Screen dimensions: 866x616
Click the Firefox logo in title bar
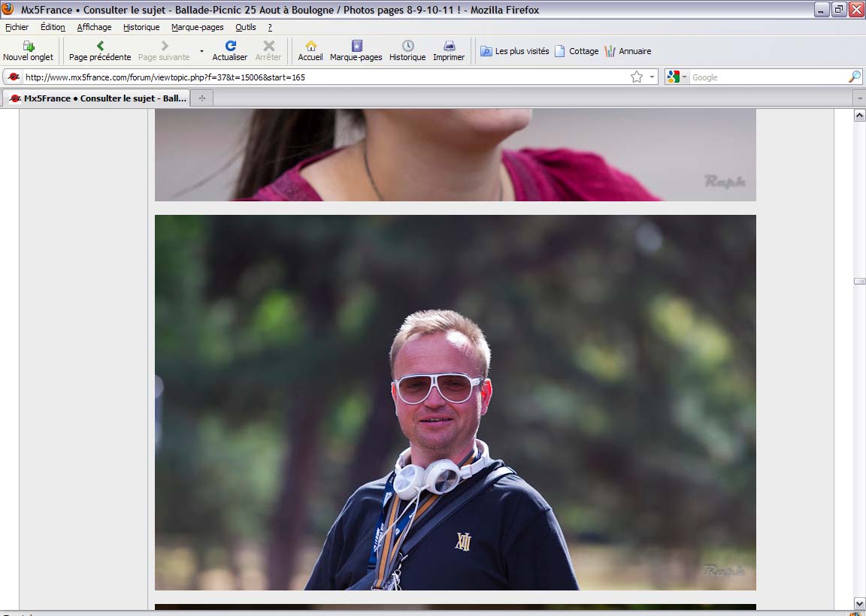click(x=8, y=9)
